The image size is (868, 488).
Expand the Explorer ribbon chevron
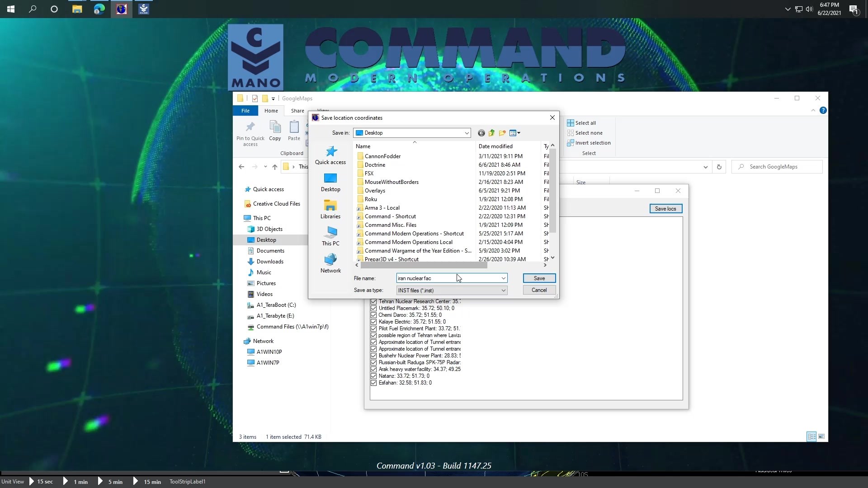click(813, 110)
